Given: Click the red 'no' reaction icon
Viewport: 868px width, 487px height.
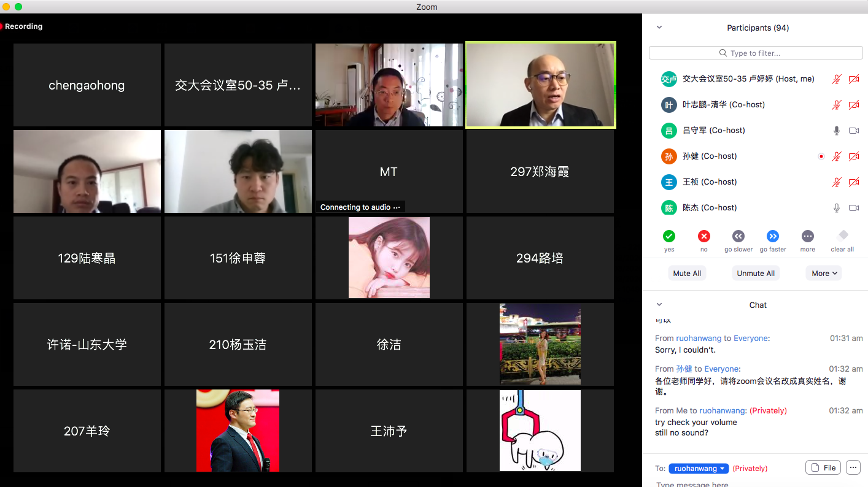Looking at the screenshot, I should [x=703, y=236].
